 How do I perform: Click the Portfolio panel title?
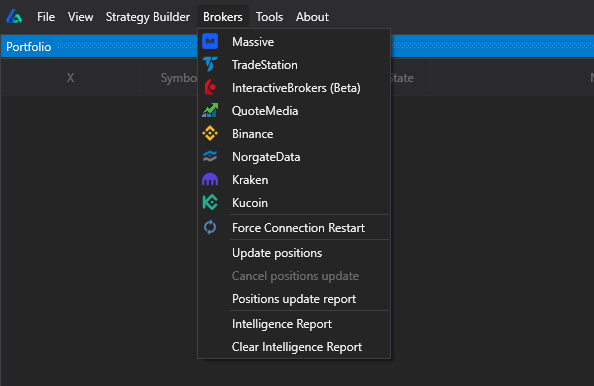coord(29,47)
